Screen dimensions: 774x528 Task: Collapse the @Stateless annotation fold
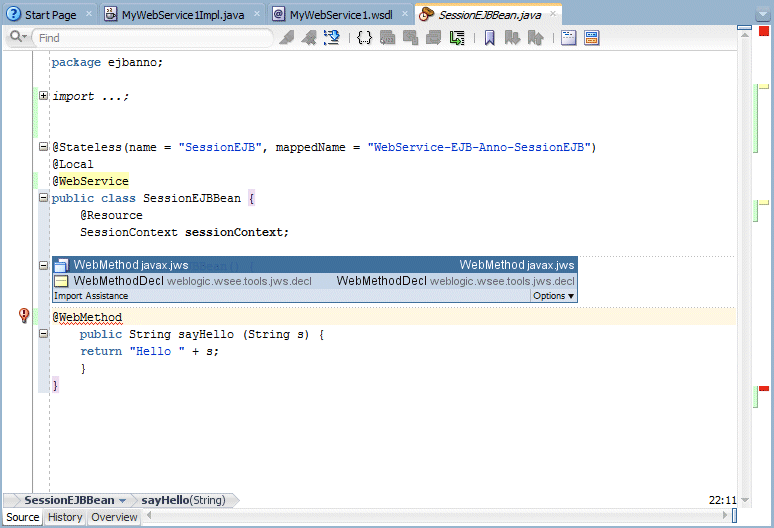click(x=43, y=147)
